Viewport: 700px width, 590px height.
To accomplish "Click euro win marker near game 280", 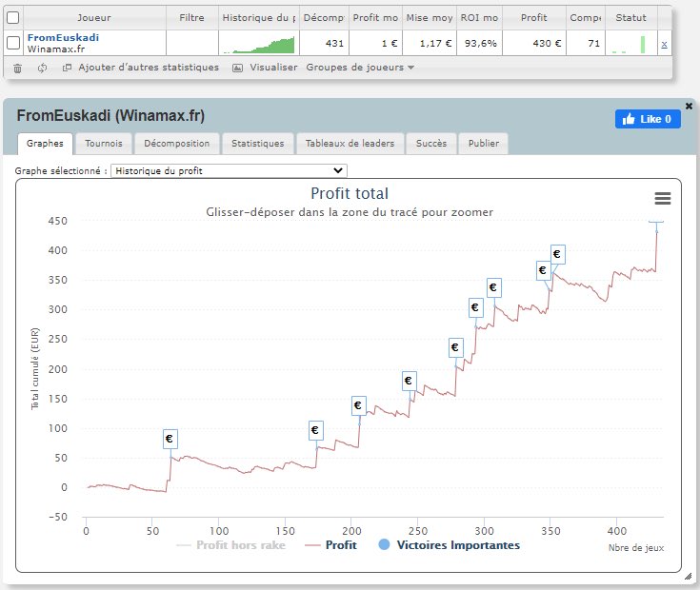I will [455, 347].
